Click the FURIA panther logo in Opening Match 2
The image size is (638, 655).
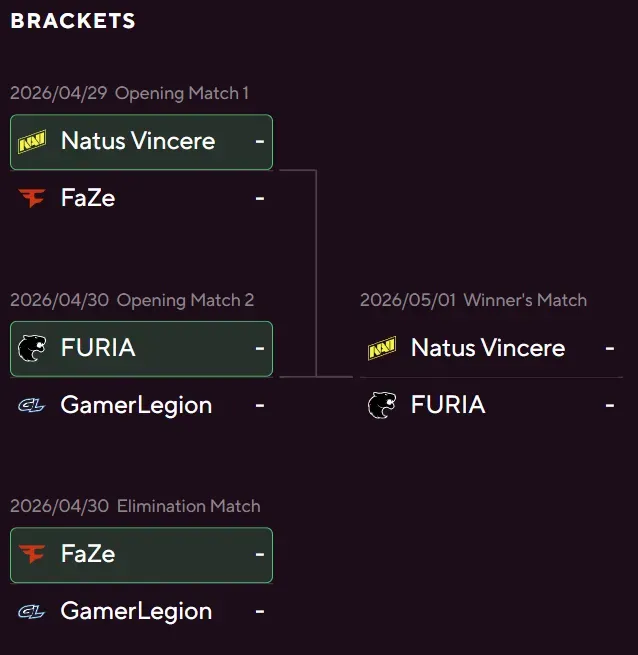point(32,348)
